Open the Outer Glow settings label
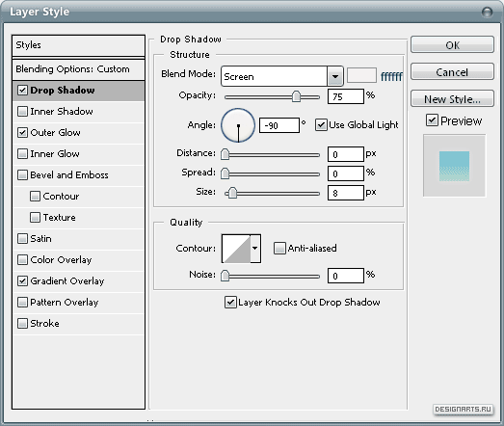This screenshot has width=504, height=426. click(55, 132)
